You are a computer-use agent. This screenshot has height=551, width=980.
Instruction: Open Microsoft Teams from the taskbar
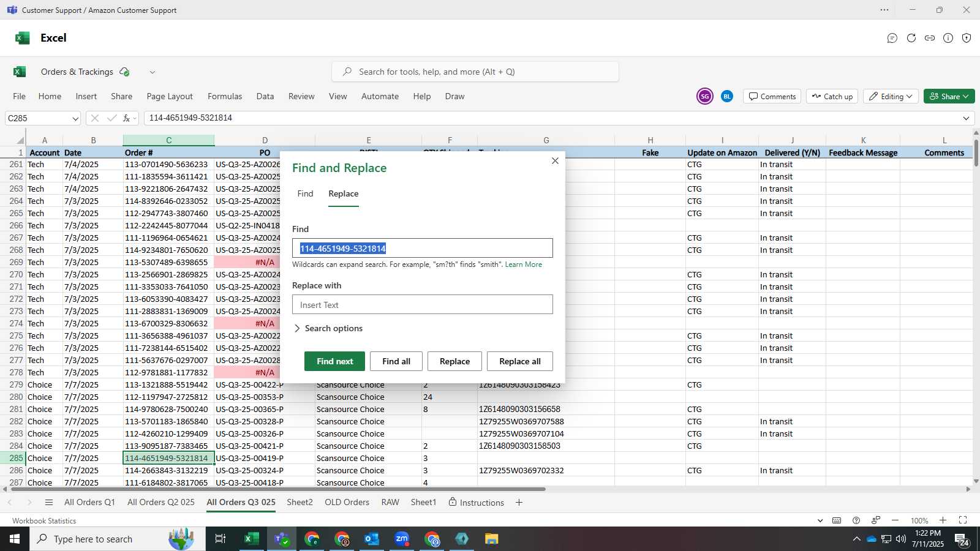coord(282,539)
